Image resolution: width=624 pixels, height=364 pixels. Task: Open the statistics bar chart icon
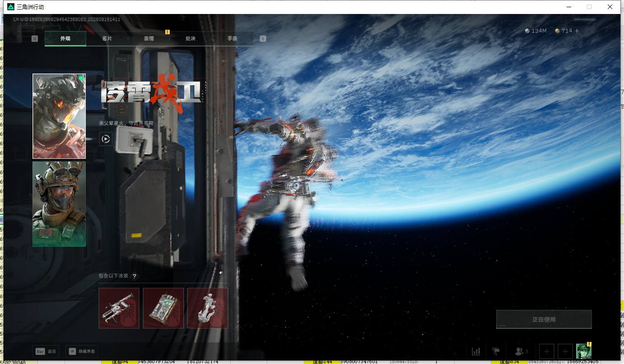[476, 351]
